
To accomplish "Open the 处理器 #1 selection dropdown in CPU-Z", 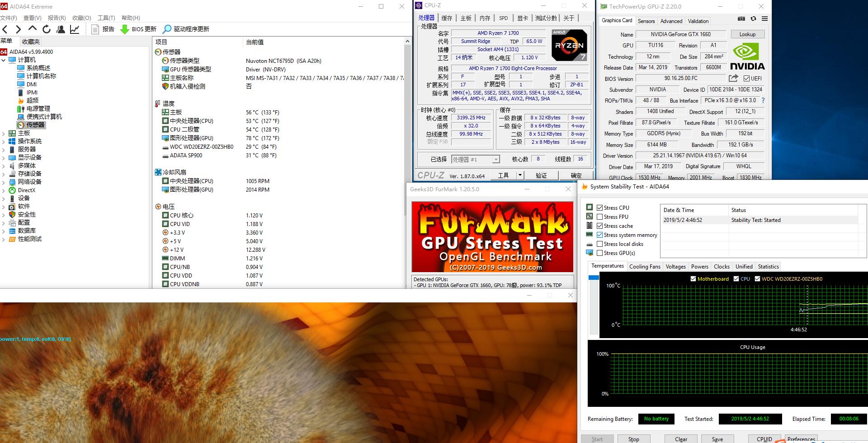I will coord(495,159).
